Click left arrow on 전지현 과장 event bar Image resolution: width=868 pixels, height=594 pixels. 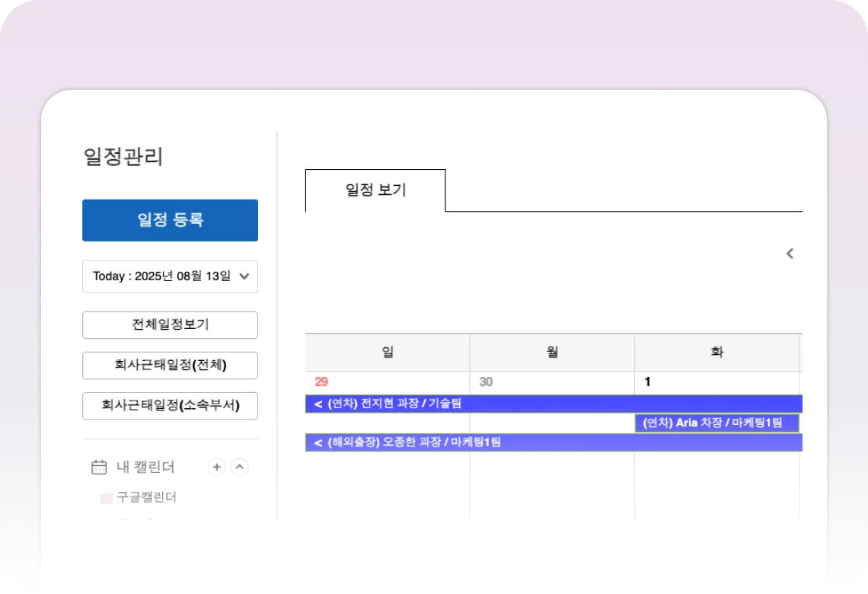[318, 404]
